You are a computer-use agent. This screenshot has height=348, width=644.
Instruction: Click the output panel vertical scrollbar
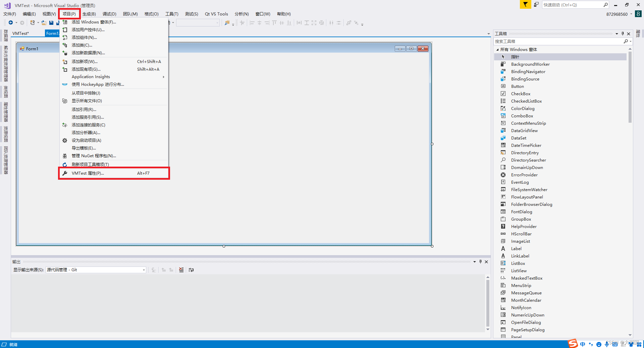coord(488,303)
